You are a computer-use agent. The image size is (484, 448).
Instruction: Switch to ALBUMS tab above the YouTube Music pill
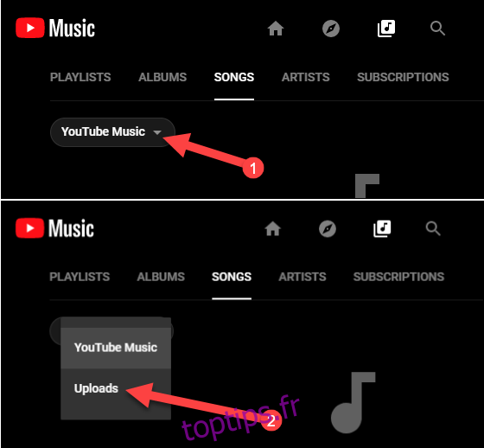(x=162, y=77)
